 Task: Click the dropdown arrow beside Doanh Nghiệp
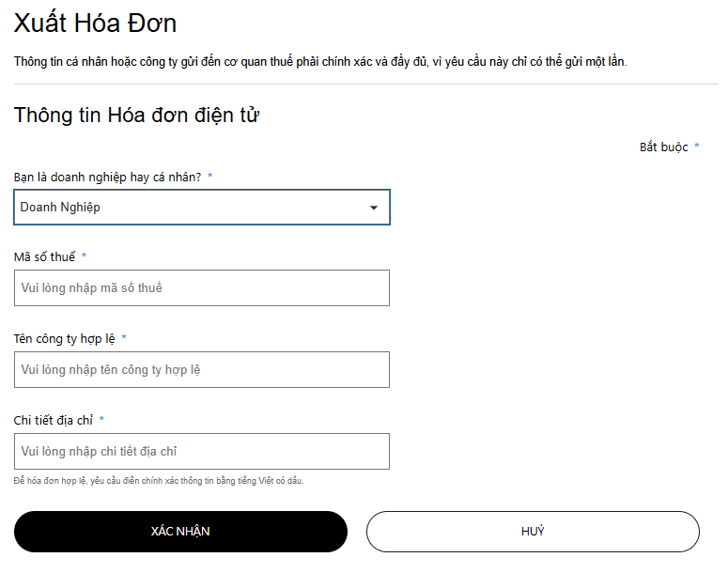click(x=374, y=208)
